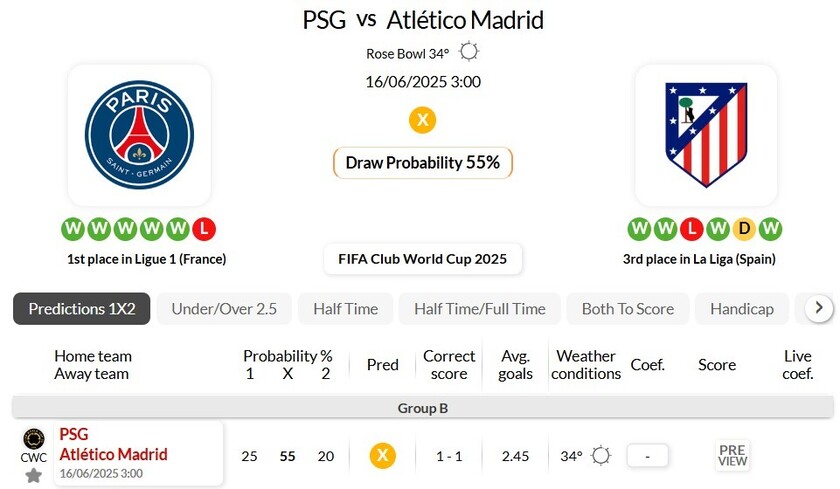Click the Coef. dash box in the row

pos(647,456)
